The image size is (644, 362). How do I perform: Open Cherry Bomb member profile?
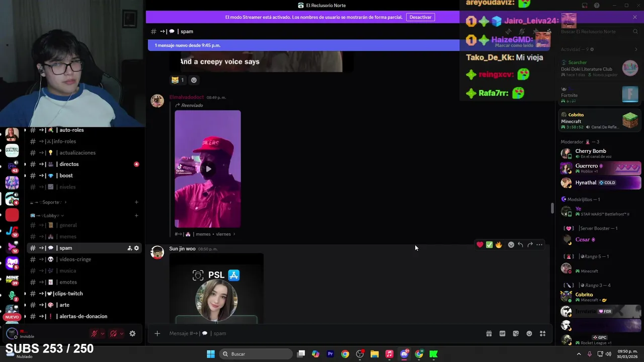pos(600,153)
